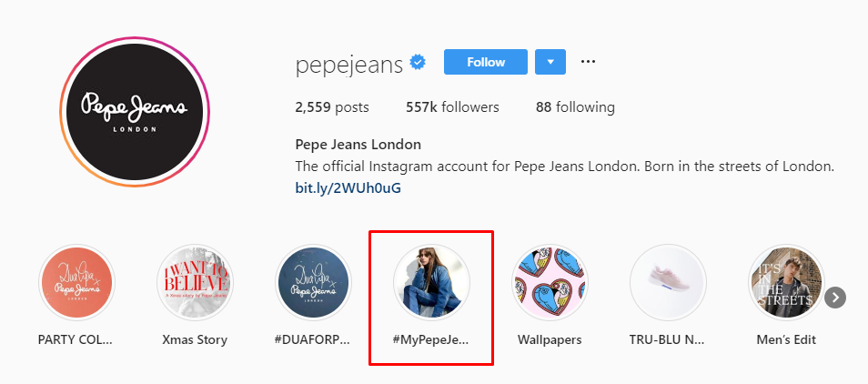The image size is (868, 384).
Task: View the 557k followers list
Action: click(x=452, y=107)
